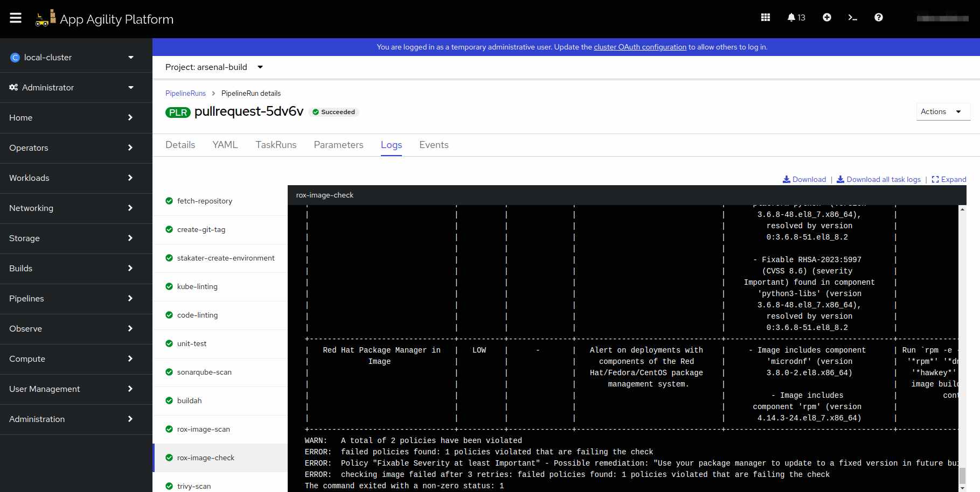Open the help question mark icon
The height and width of the screenshot is (492, 980).
click(879, 17)
